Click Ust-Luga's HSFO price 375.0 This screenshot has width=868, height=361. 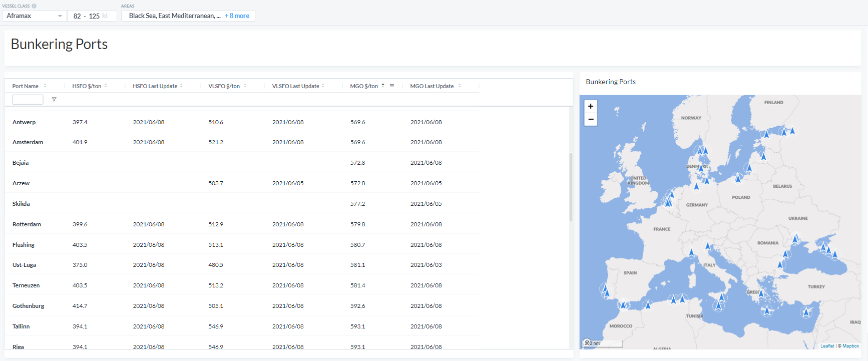click(x=80, y=265)
